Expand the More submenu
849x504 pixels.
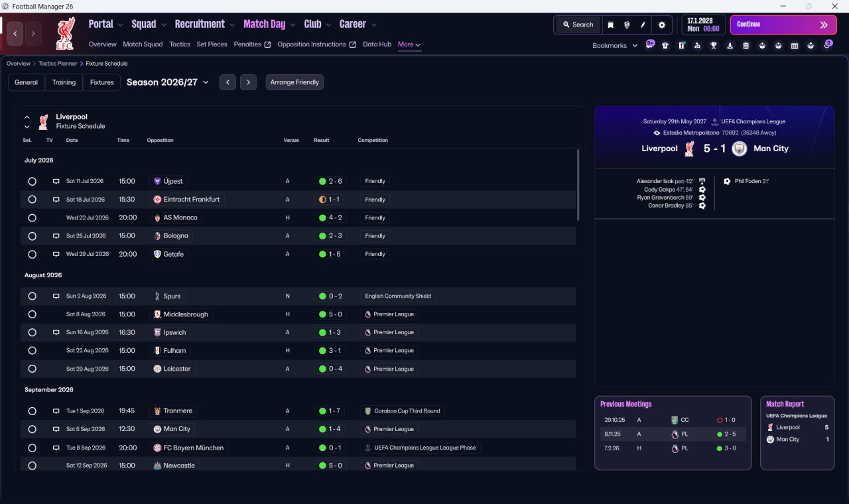tap(409, 44)
